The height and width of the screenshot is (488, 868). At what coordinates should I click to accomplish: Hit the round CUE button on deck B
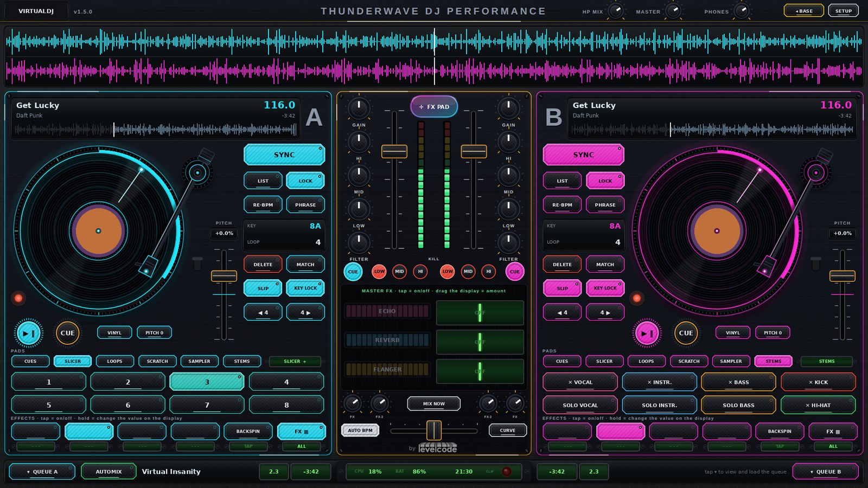(686, 333)
